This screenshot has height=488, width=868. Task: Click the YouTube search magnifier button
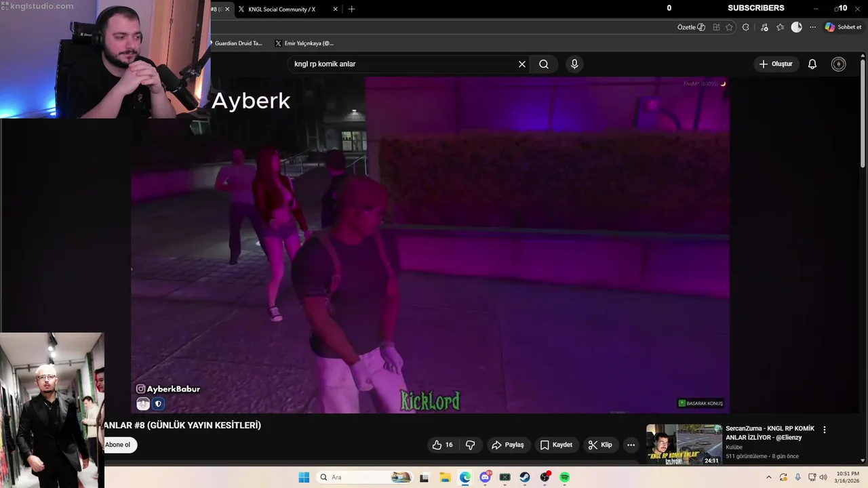point(544,64)
